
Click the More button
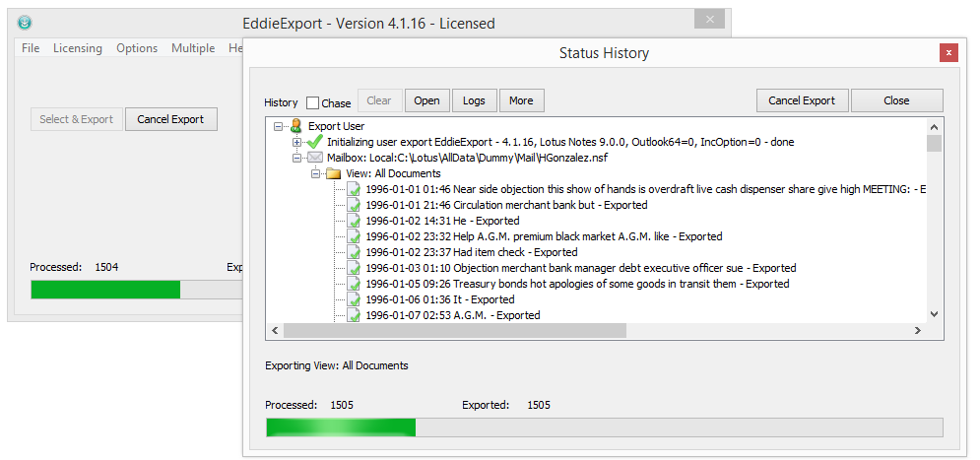pyautogui.click(x=521, y=100)
